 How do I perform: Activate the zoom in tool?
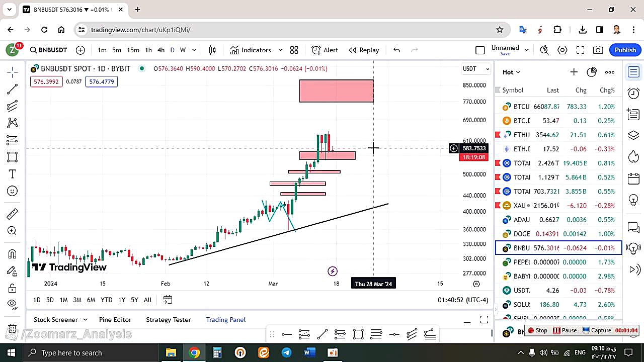(13, 231)
